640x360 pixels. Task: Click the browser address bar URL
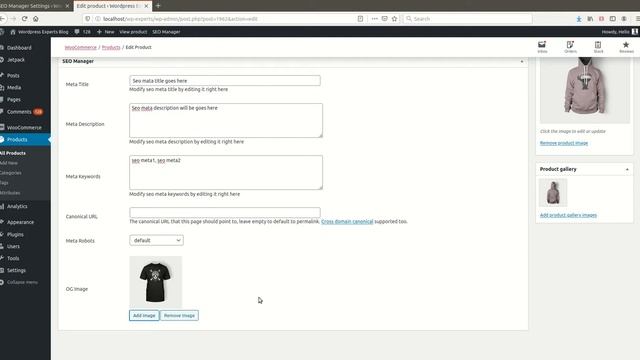coord(180,19)
